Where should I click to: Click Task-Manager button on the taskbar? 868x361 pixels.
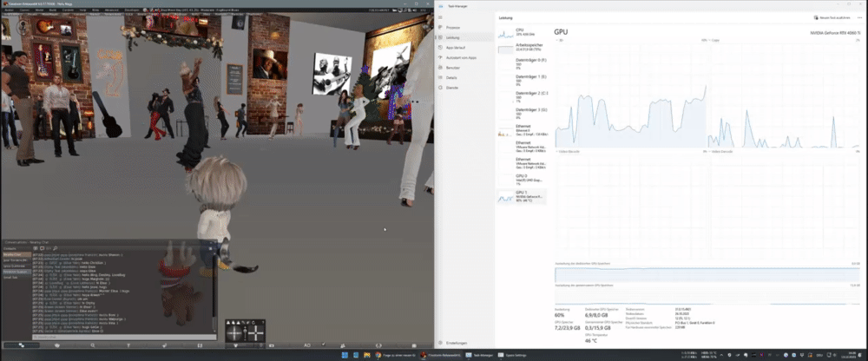pos(479,355)
